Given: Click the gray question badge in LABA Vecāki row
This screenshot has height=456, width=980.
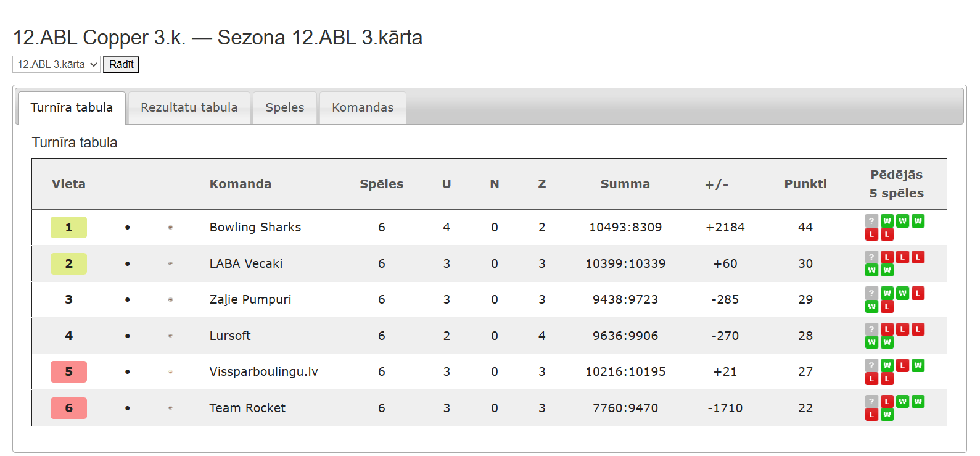Looking at the screenshot, I should pyautogui.click(x=871, y=257).
